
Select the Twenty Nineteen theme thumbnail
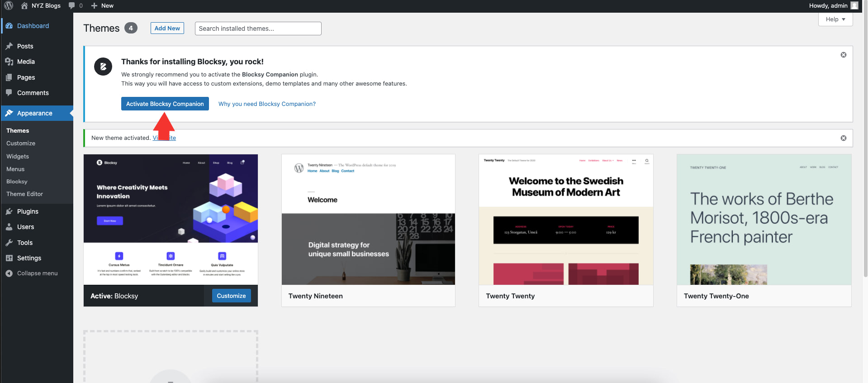point(368,220)
